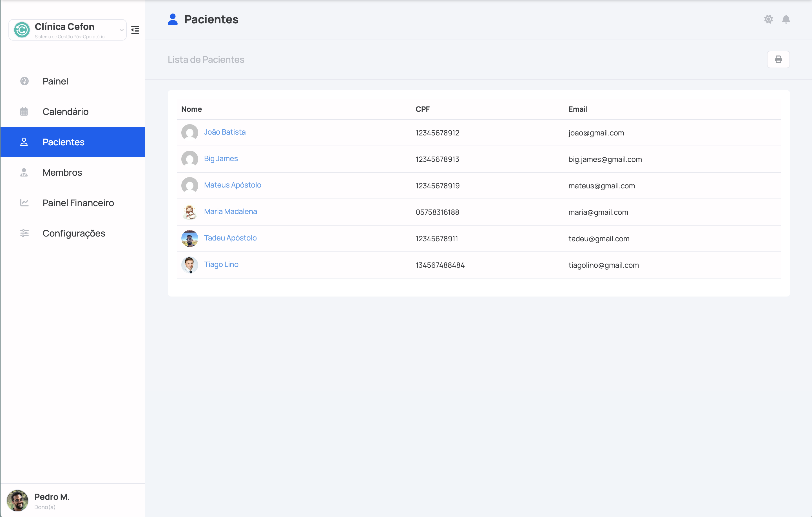Select the Painel Financeiro chart icon
812x517 pixels.
click(24, 203)
